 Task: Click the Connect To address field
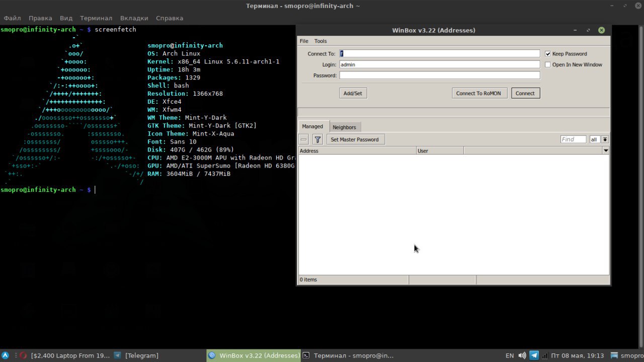click(x=439, y=53)
